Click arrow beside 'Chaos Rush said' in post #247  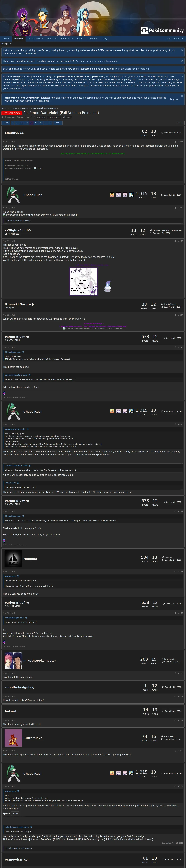click(x=23, y=516)
